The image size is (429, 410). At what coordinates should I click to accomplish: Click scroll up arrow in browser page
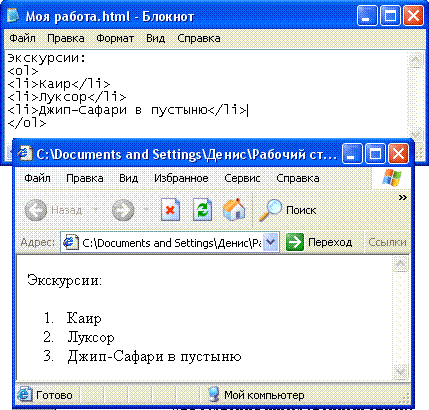click(x=400, y=264)
